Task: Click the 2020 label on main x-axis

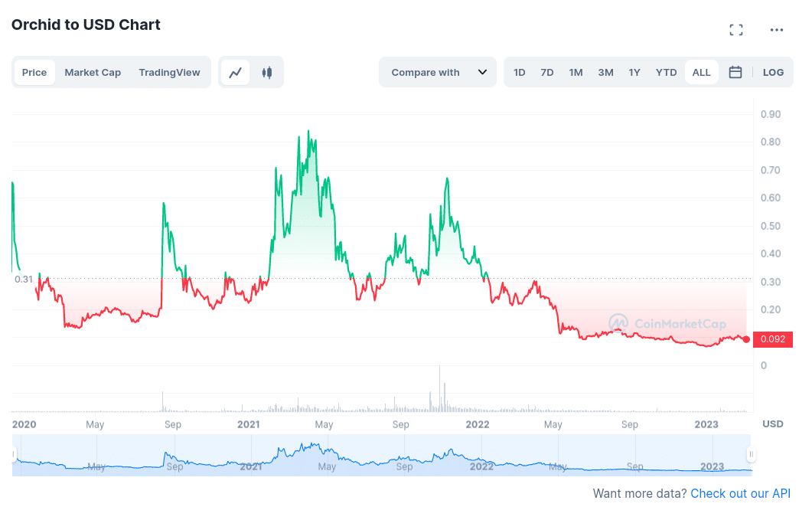Action: coord(24,424)
